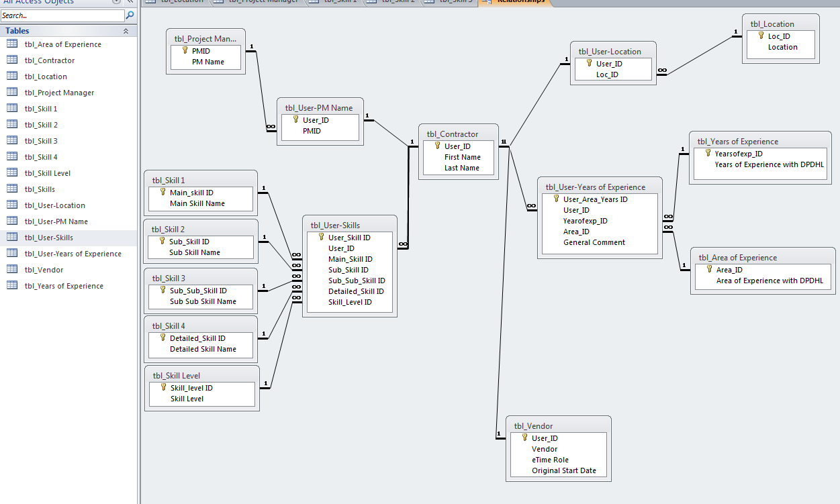Select tbl_Skills in the navigation list
Screen dimensions: 840x504
(40, 189)
